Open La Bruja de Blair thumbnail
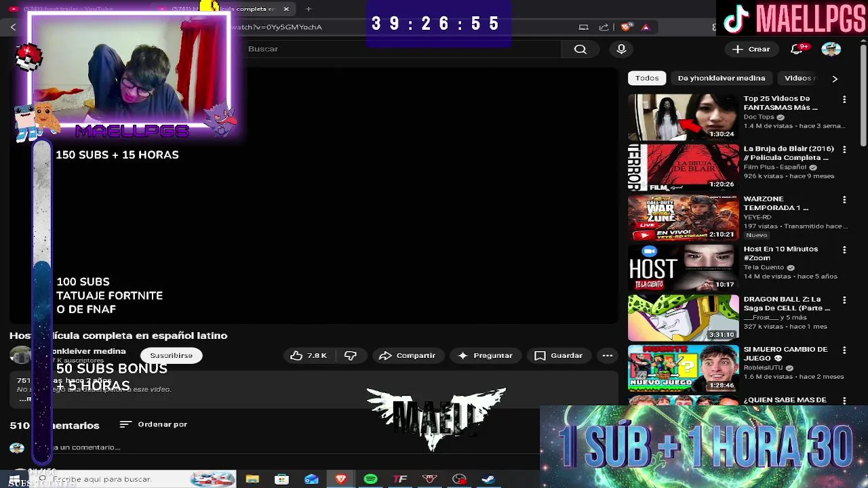Screen dimensions: 868x488 [x=684, y=167]
